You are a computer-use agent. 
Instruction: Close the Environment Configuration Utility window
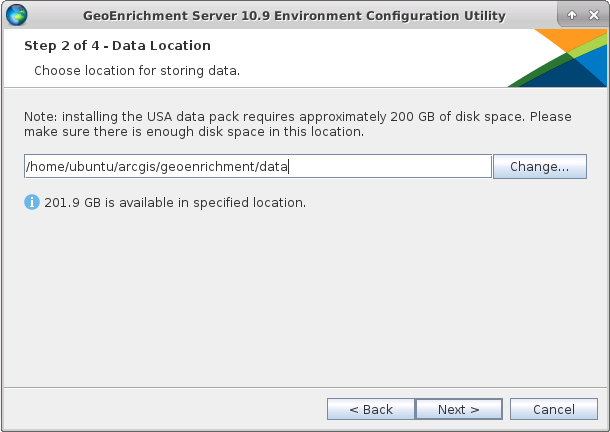coord(592,16)
